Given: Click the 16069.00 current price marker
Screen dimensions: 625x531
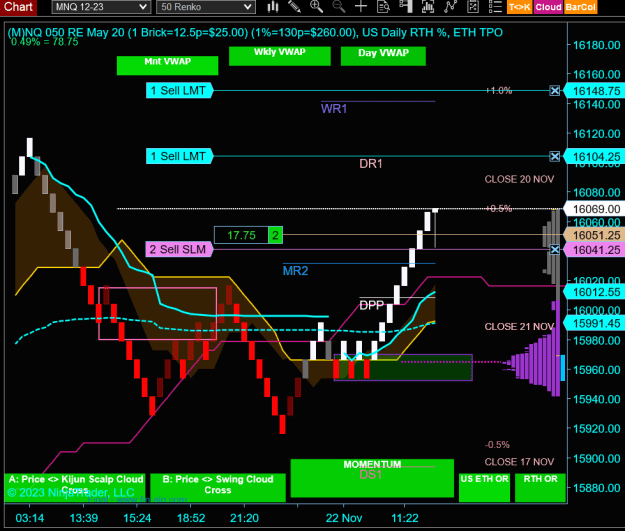Looking at the screenshot, I should [x=595, y=209].
